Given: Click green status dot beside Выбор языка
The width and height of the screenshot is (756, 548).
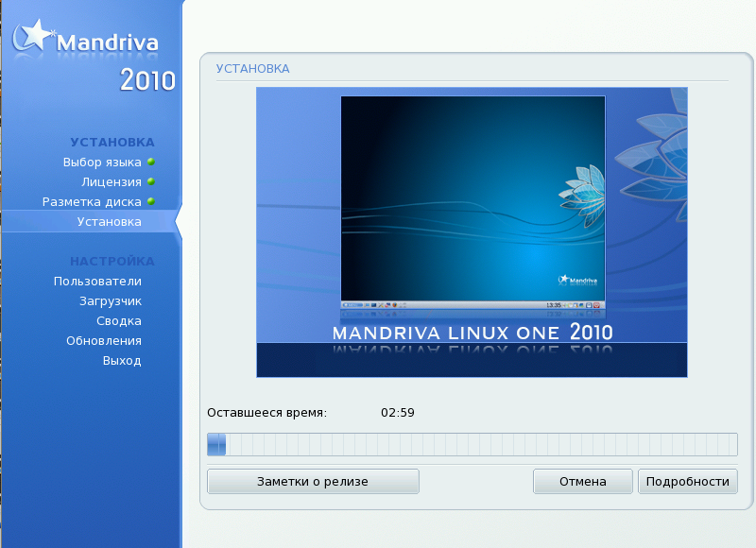Looking at the screenshot, I should 151,162.
